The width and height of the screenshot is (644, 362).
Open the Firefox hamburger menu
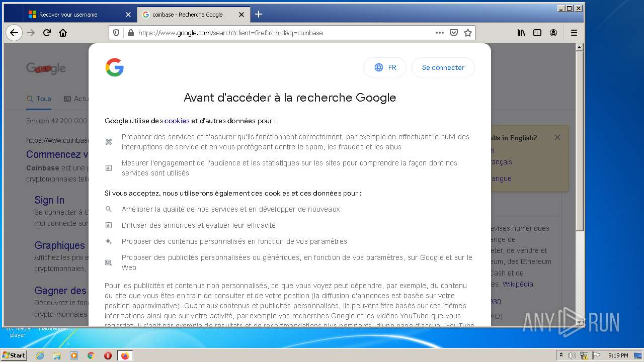coord(574,33)
